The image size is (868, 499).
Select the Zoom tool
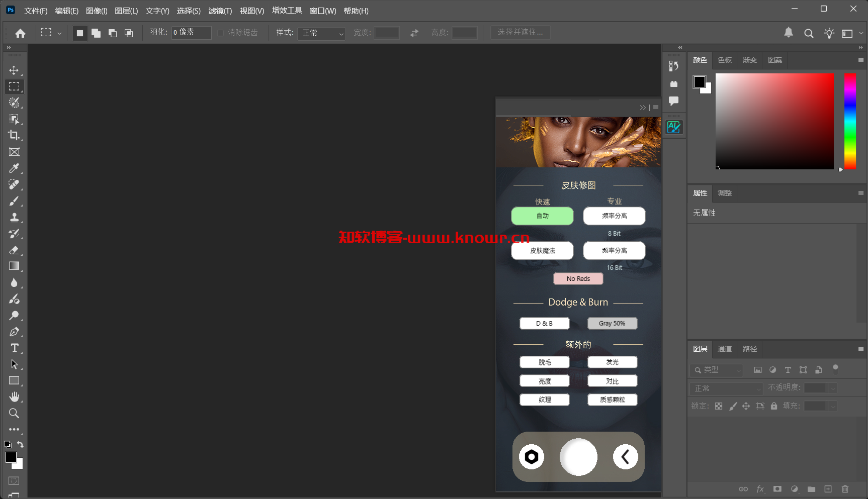(x=14, y=413)
